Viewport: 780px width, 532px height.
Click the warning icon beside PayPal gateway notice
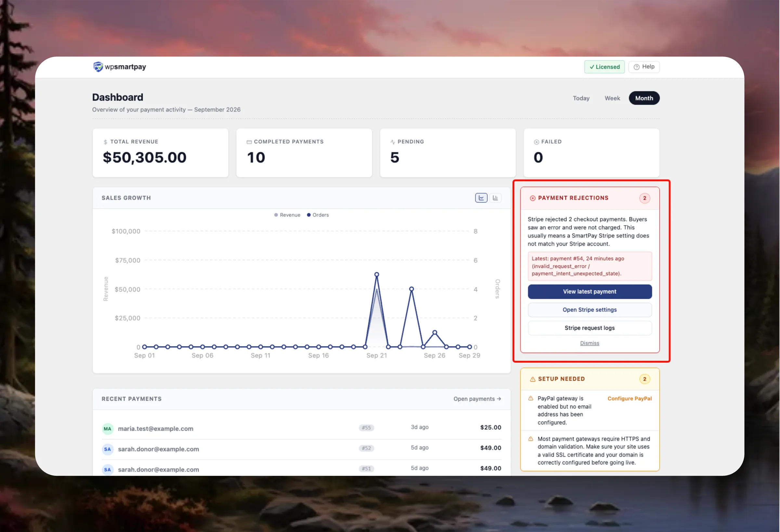click(531, 398)
